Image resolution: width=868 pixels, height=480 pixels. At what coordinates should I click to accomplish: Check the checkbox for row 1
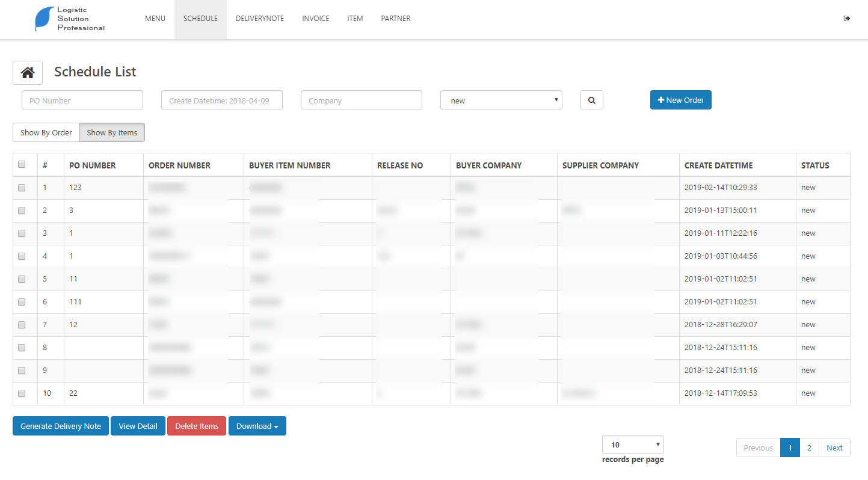22,188
